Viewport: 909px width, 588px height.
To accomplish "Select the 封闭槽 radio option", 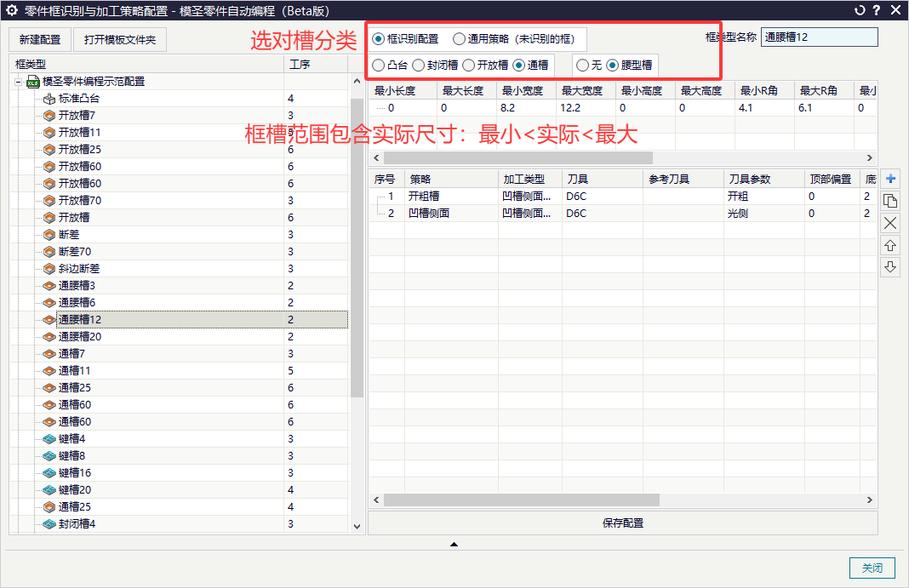I will tap(419, 66).
